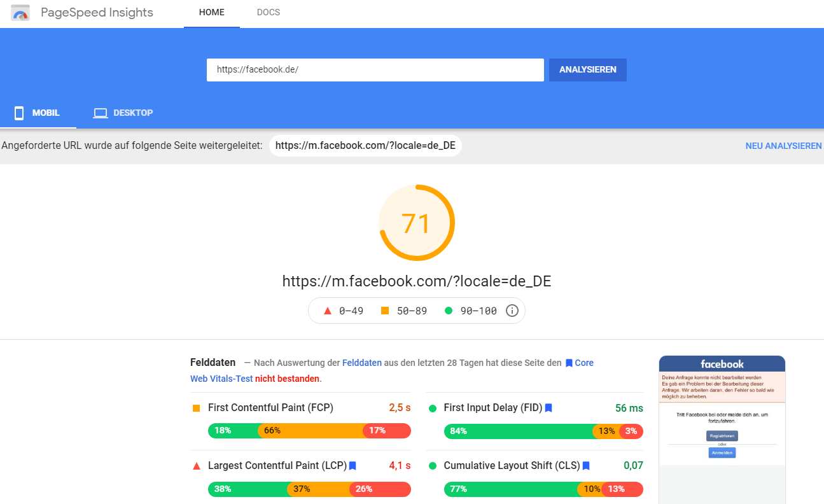Click the green dot before Cumulative Layout Shift
Image resolution: width=824 pixels, height=504 pixels.
[x=433, y=466]
